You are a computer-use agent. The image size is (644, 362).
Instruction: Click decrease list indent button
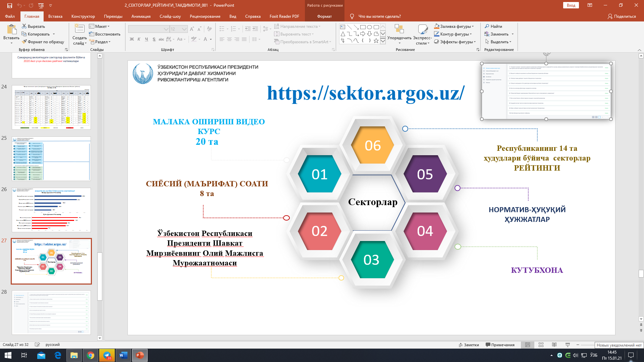coord(248,29)
